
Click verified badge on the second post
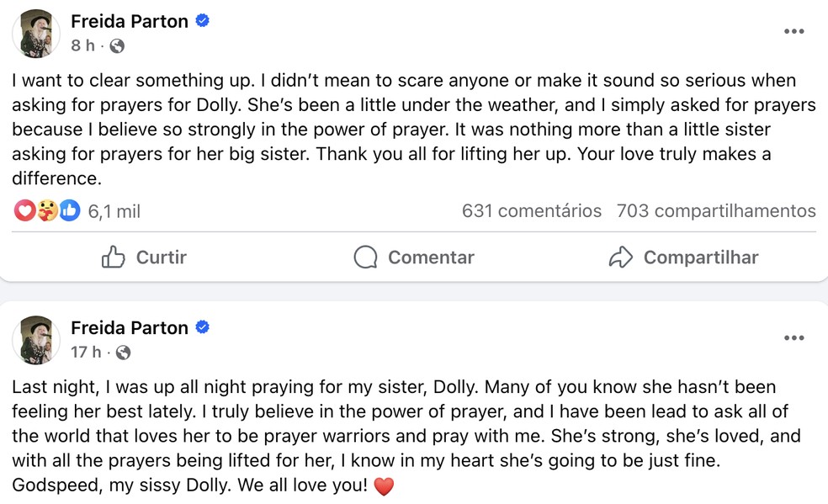(x=203, y=327)
